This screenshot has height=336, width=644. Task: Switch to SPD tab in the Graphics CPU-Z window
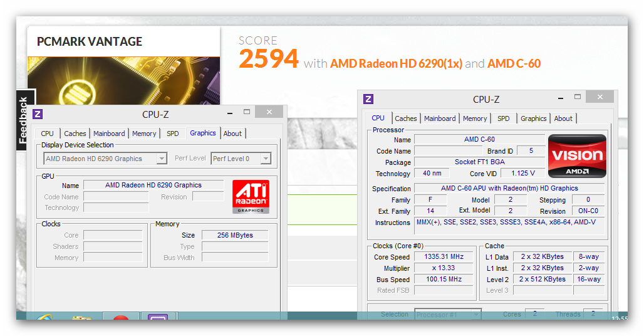[173, 134]
